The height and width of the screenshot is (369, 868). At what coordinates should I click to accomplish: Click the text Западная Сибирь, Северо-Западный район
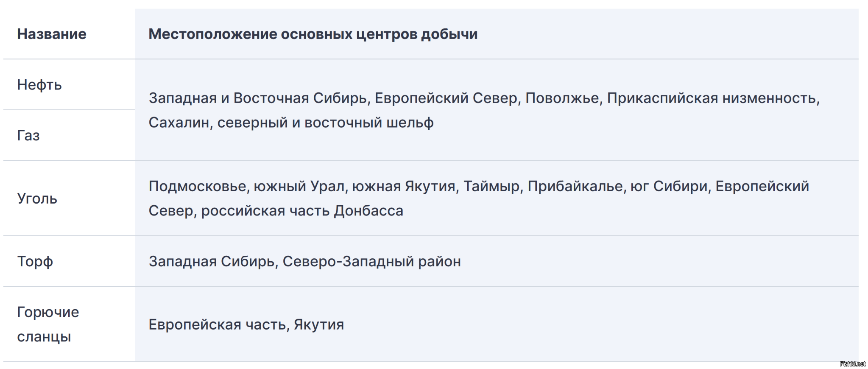[x=304, y=261]
